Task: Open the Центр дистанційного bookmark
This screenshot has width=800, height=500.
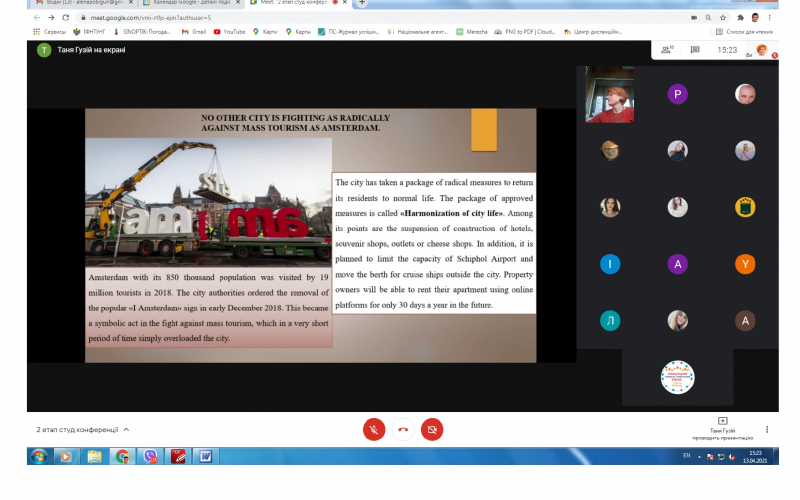Action: click(593, 32)
